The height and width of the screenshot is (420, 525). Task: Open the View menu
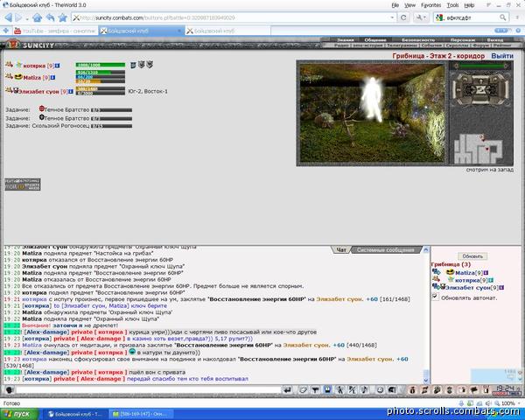pos(409,5)
